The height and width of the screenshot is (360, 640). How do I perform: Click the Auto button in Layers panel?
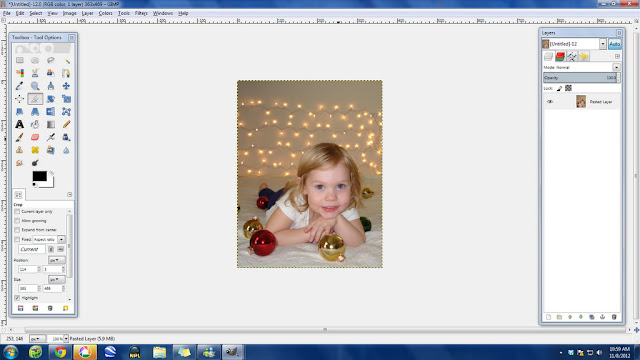[615, 44]
